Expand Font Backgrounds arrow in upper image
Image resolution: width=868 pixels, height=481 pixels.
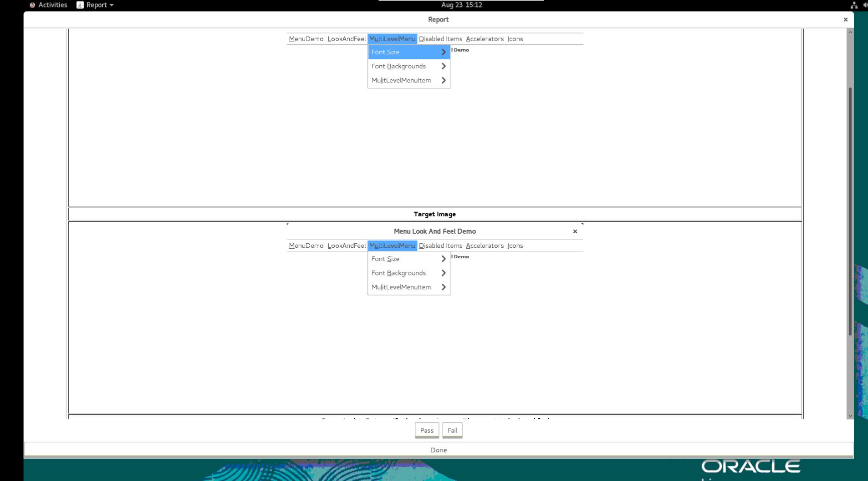point(444,66)
